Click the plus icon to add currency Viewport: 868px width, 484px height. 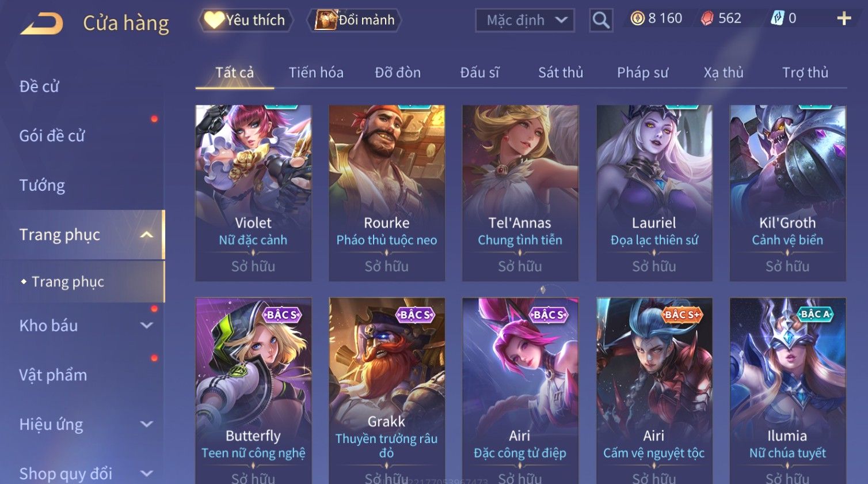point(844,19)
